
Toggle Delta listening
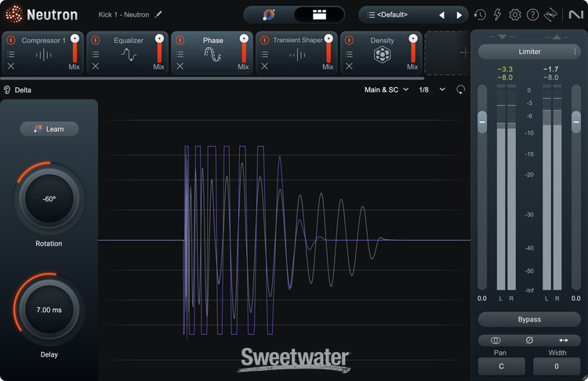pos(17,90)
